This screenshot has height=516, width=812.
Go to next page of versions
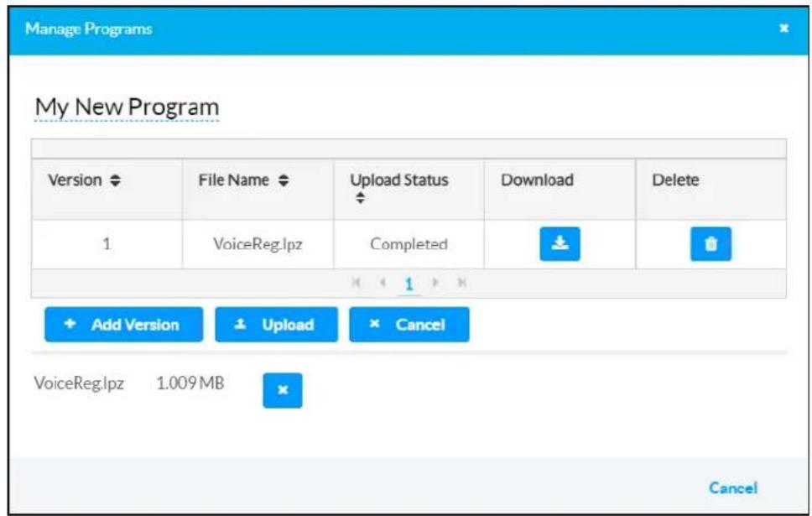(x=435, y=283)
